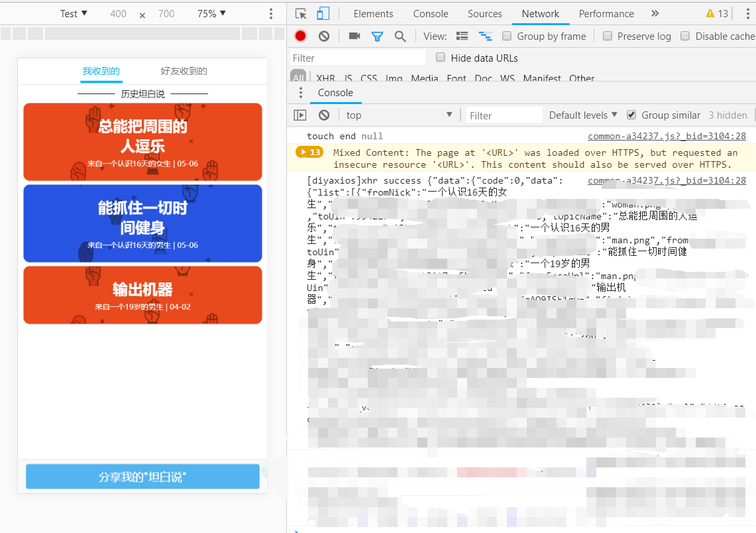Open the DevTools more options menu
Viewport: 756px width, 533px height.
(x=748, y=14)
